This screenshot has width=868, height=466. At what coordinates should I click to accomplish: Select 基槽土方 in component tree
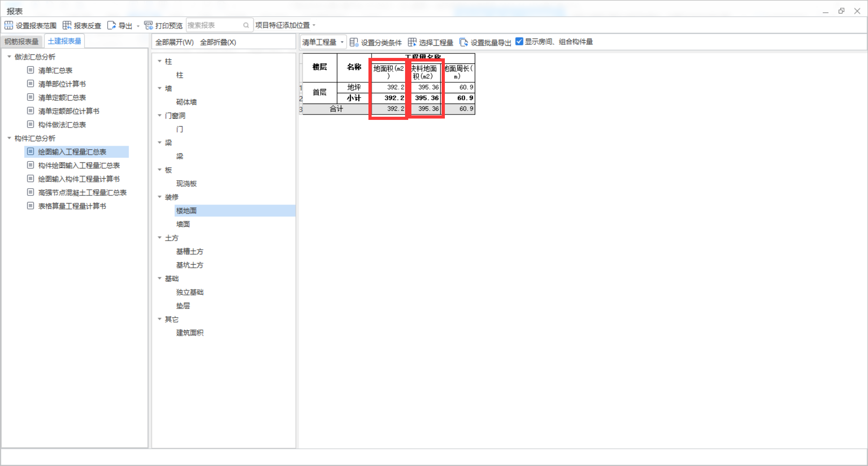coord(190,252)
